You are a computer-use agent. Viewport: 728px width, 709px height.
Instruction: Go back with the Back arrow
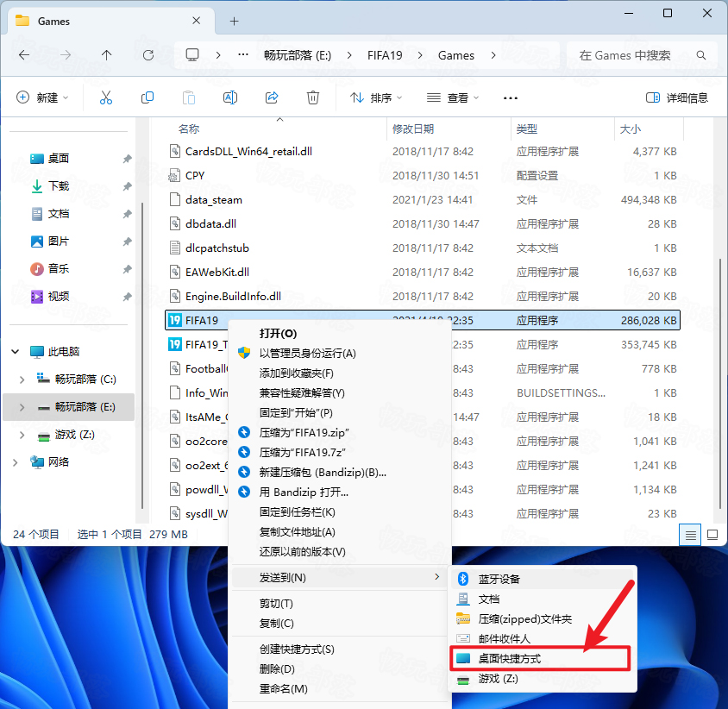pyautogui.click(x=24, y=55)
